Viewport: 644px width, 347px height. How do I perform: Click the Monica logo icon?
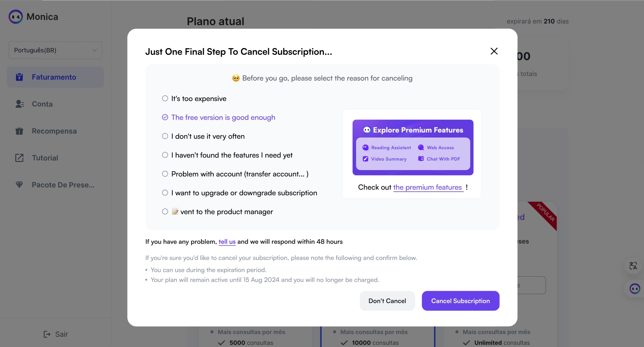click(16, 17)
